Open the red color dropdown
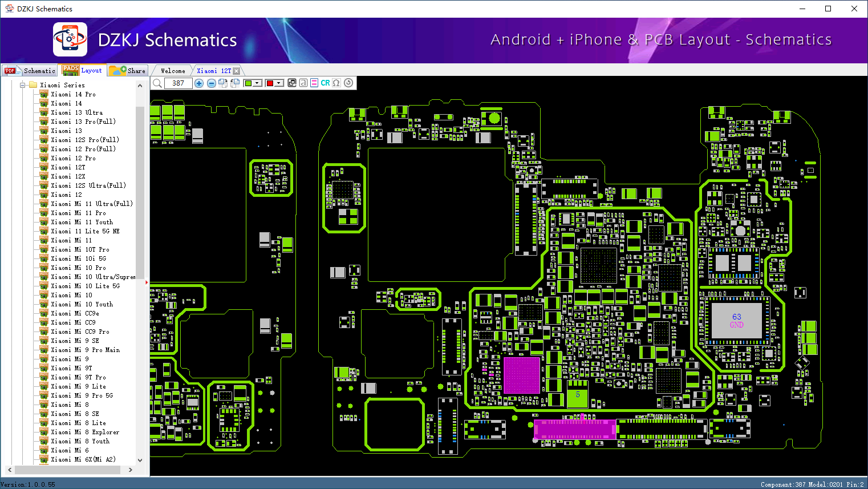Image resolution: width=868 pixels, height=489 pixels. tap(279, 83)
